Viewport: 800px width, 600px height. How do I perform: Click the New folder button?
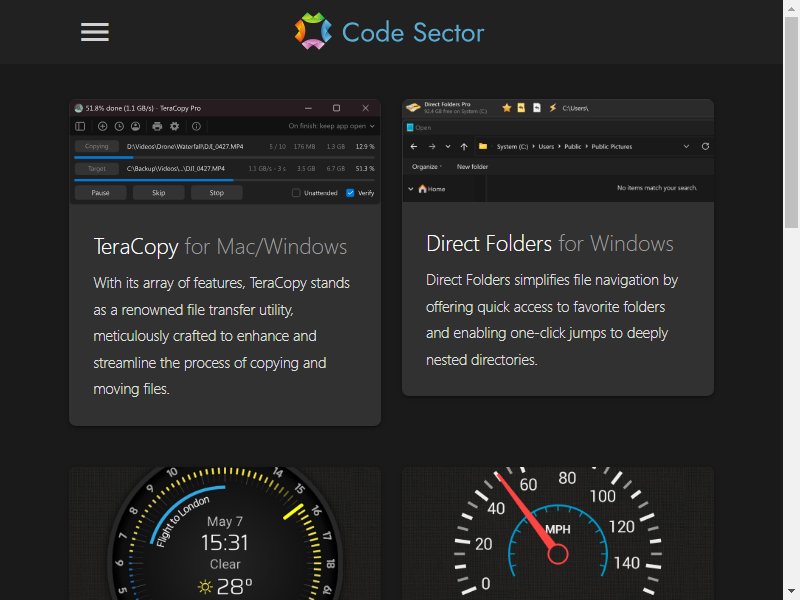472,167
